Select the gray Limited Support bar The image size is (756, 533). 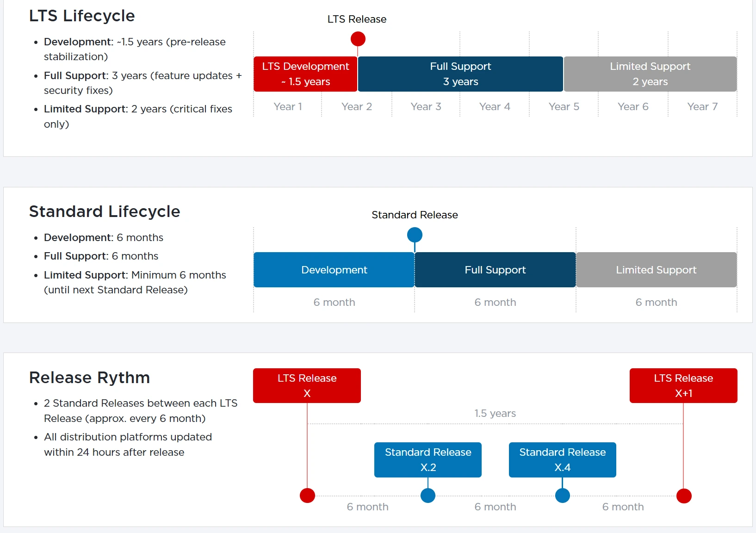click(x=656, y=269)
